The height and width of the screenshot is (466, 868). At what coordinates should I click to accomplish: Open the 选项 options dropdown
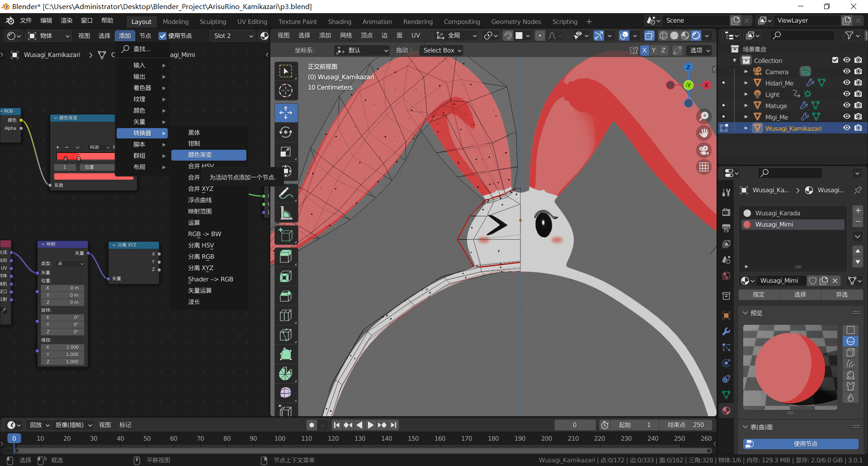pos(700,50)
